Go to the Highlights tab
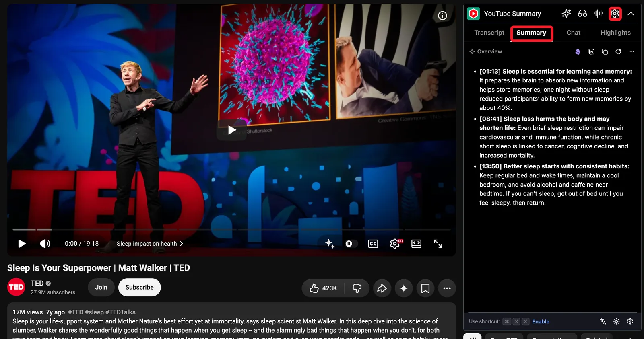This screenshot has width=644, height=339. point(615,33)
